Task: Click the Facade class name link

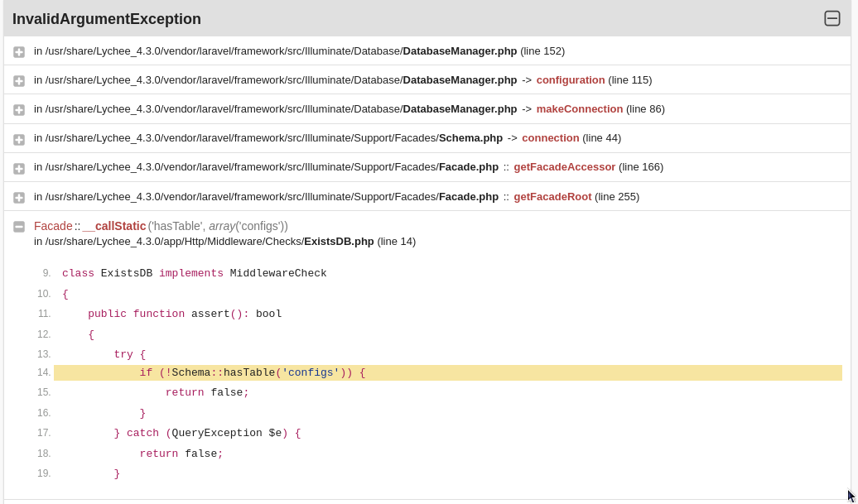Action: (x=52, y=225)
